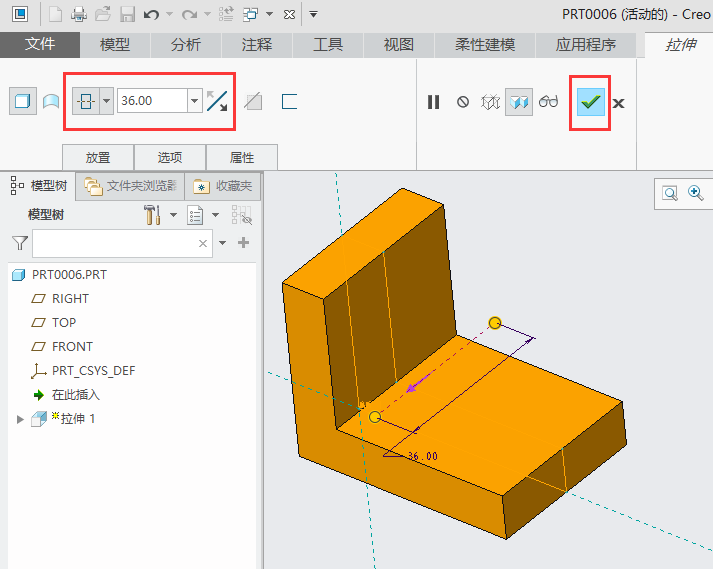This screenshot has height=569, width=713.
Task: Toggle the thicken sketch option
Action: tap(290, 101)
